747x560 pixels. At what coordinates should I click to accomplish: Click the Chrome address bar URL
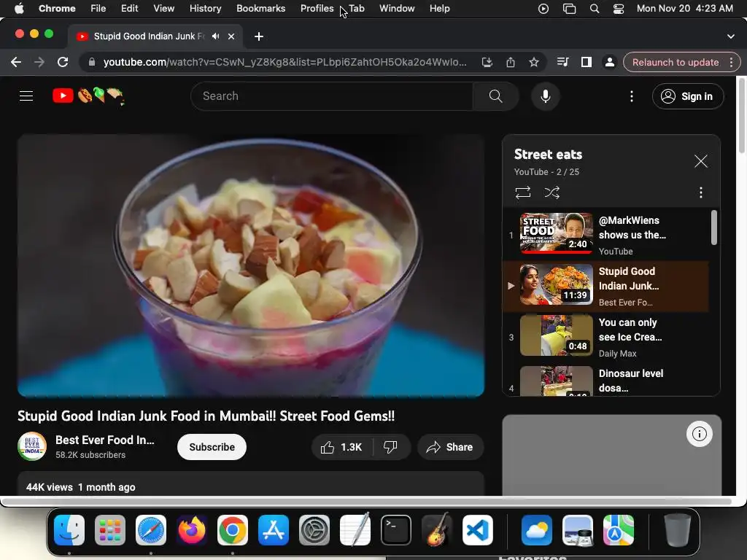285,63
